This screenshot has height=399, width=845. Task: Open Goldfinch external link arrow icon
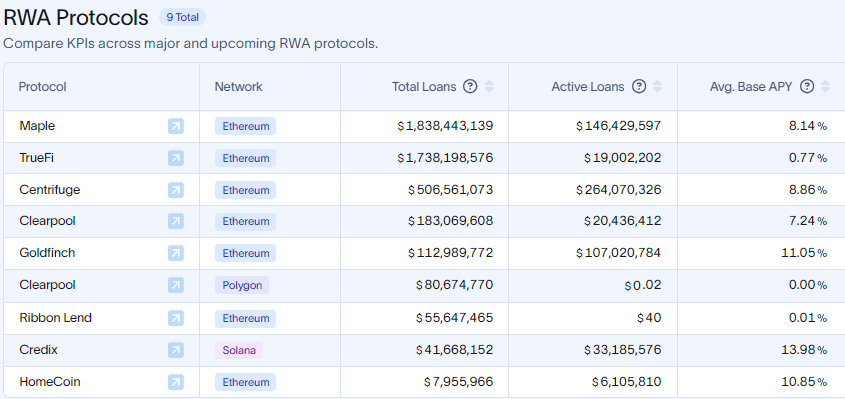176,253
